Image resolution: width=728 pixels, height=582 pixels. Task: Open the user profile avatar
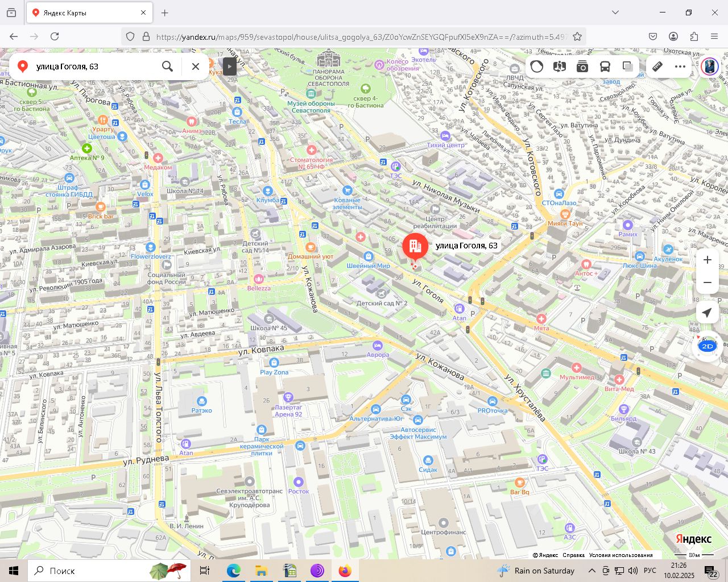point(710,66)
